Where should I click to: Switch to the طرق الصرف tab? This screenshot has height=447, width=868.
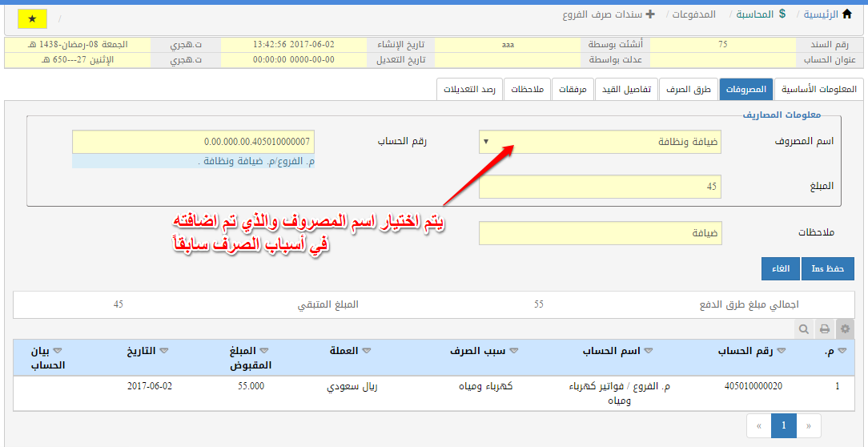coord(688,90)
